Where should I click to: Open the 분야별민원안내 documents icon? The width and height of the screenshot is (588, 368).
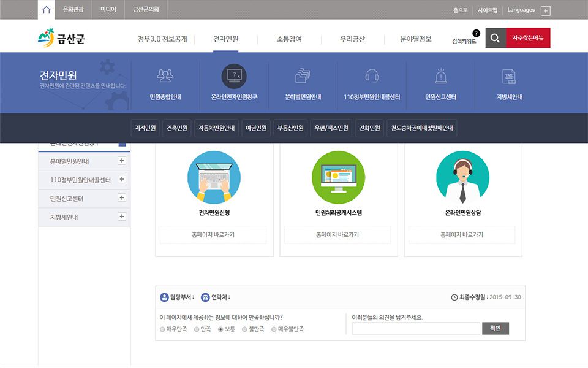303,75
